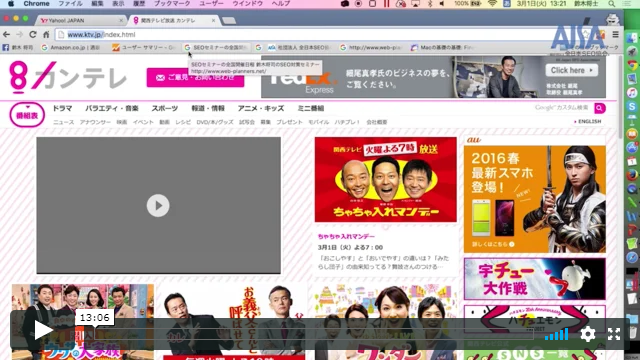The height and width of the screenshot is (360, 640).
Task: Reload the page in Chrome
Action: tap(33, 35)
